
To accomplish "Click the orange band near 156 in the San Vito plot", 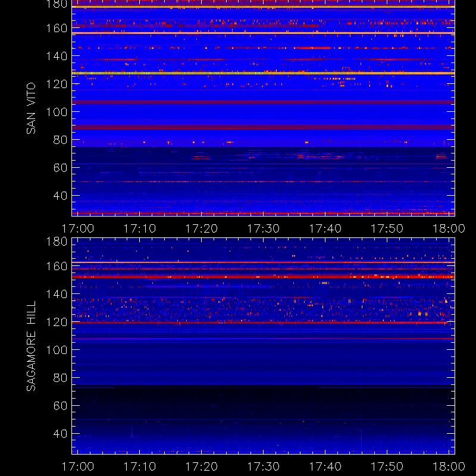I will click(x=263, y=33).
